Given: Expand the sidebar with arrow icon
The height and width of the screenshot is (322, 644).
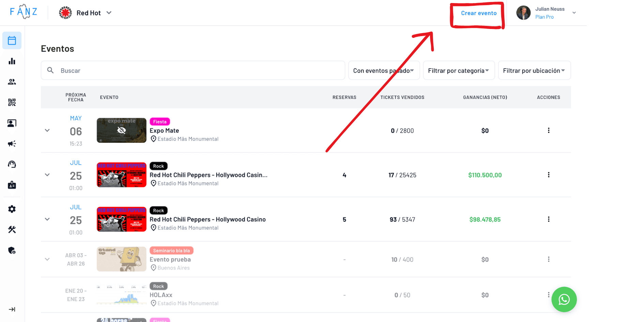Looking at the screenshot, I should click(x=12, y=309).
